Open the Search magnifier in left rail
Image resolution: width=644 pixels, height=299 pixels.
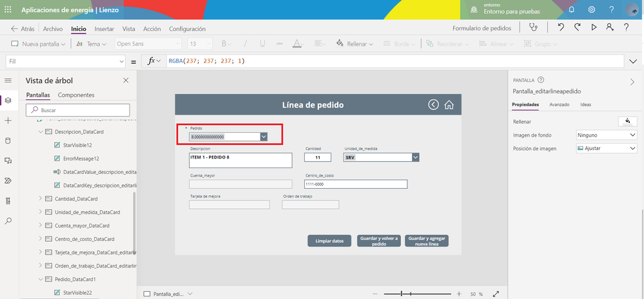pos(8,221)
